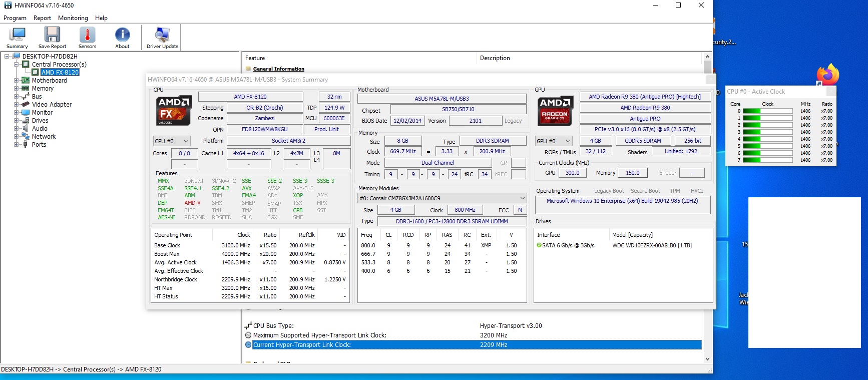Click the Feature column header
Viewport: 868px width, 380px height.
pyautogui.click(x=359, y=58)
